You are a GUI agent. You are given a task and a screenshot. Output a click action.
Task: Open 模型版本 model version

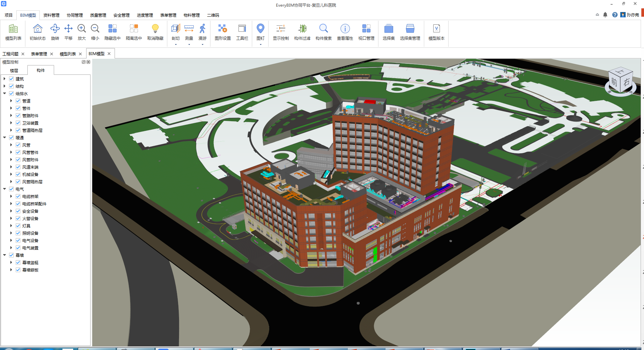(x=437, y=32)
